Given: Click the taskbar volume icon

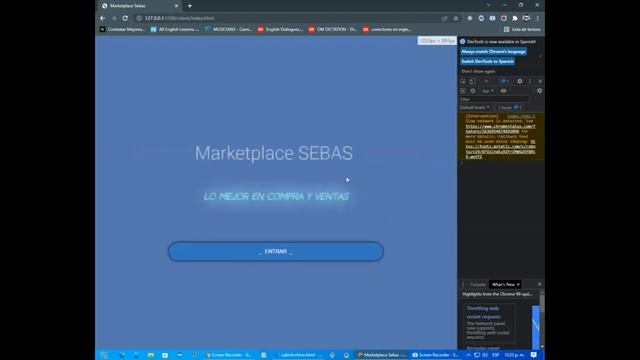Looking at the screenshot, I should click(485, 355).
